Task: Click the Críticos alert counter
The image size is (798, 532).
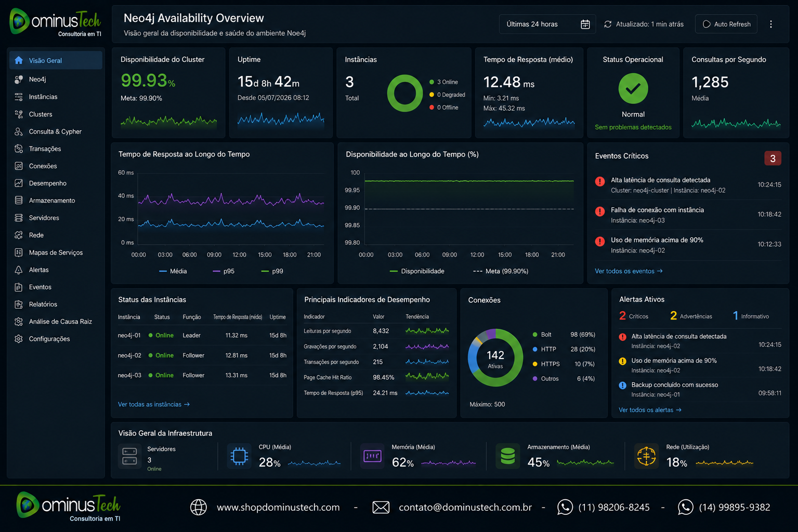Action: [x=634, y=316]
